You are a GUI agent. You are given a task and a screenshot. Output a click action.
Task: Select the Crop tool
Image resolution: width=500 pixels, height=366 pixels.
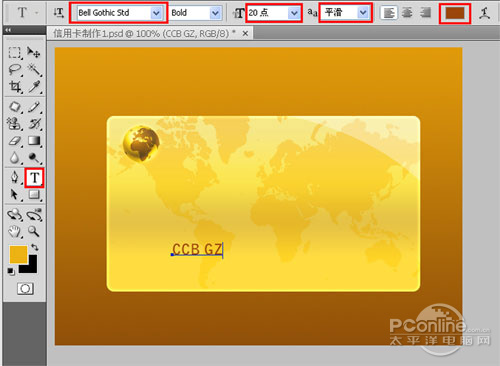pyautogui.click(x=15, y=87)
